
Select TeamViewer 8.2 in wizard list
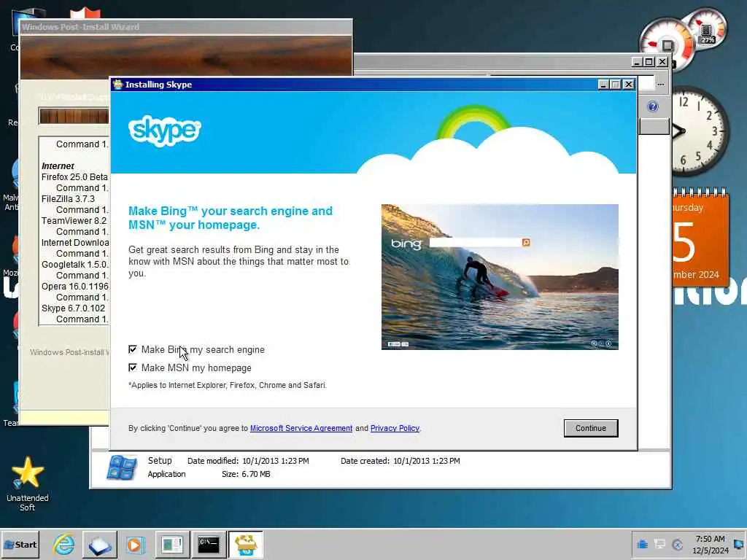coord(74,221)
